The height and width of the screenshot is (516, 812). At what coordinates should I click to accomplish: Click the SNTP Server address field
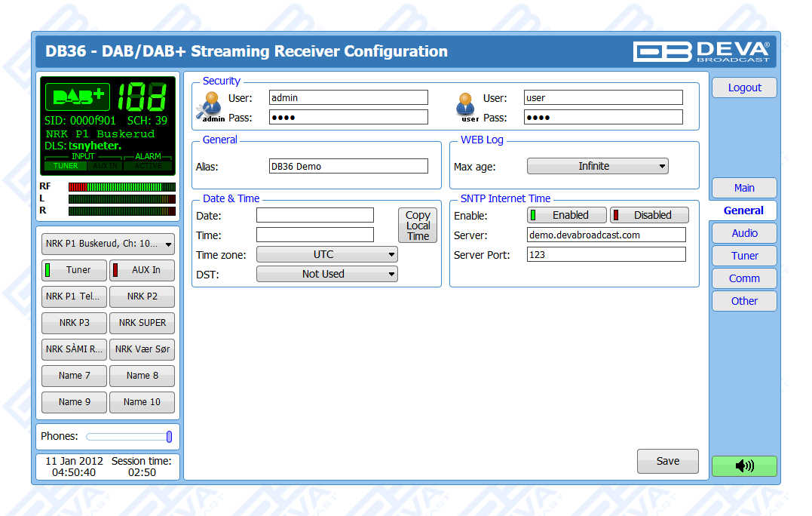click(606, 235)
